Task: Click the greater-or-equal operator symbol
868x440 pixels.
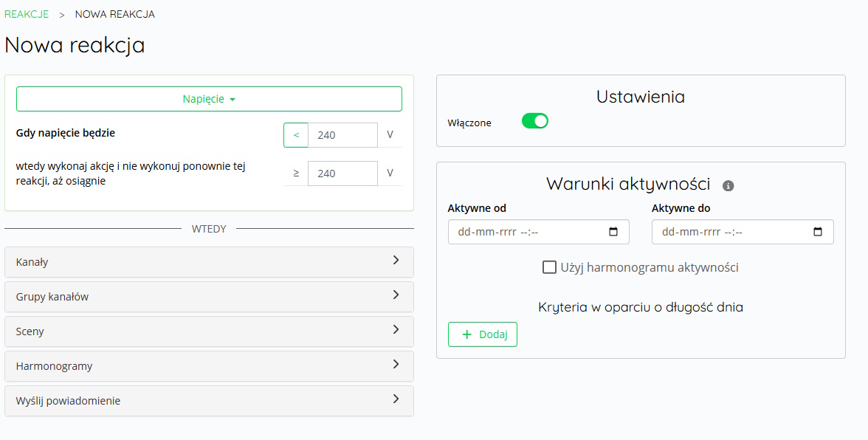Action: click(295, 173)
